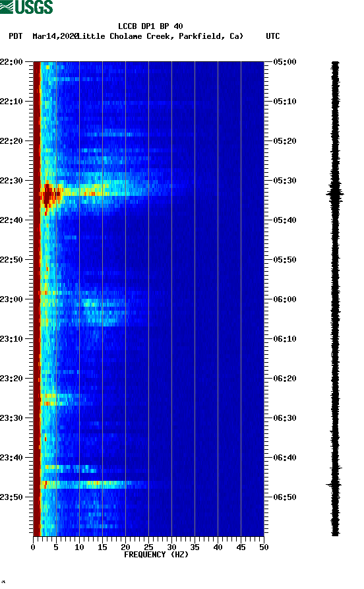This screenshot has width=364, height=589.
Task: Click the 23:20 PDT time label
Action: click(x=11, y=379)
